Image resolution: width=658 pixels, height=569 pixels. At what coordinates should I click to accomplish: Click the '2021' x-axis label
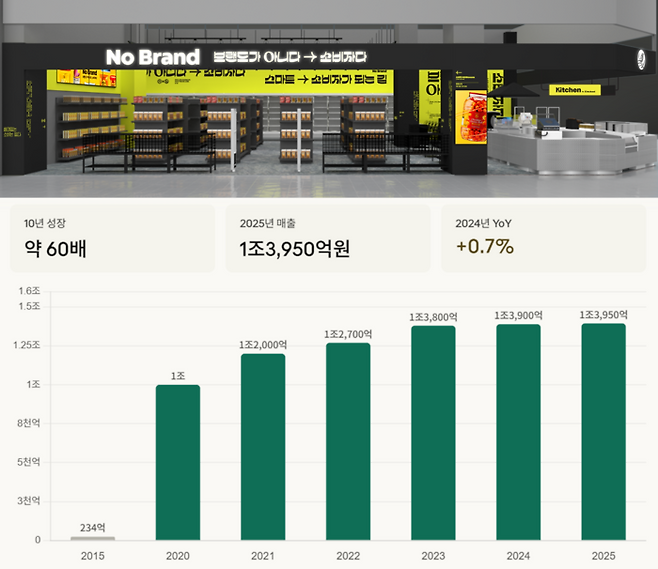[x=263, y=556]
